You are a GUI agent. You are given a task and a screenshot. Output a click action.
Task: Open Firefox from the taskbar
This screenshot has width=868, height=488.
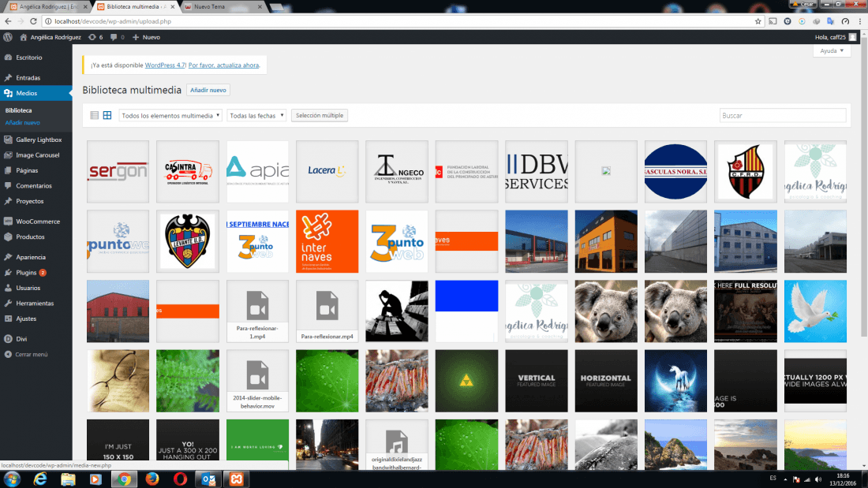152,479
